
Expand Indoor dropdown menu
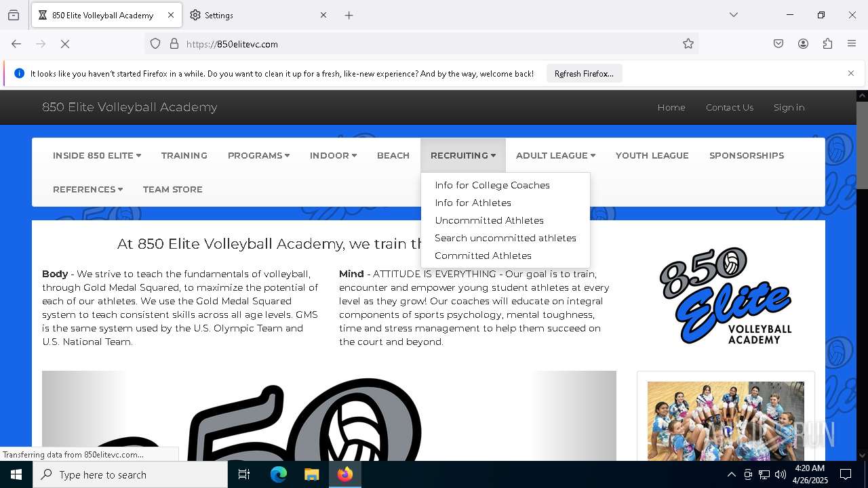pos(333,155)
